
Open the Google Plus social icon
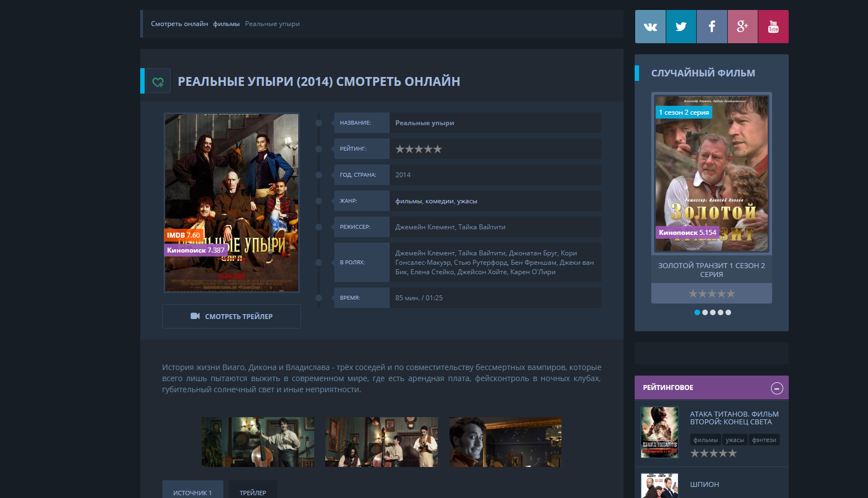pyautogui.click(x=743, y=27)
